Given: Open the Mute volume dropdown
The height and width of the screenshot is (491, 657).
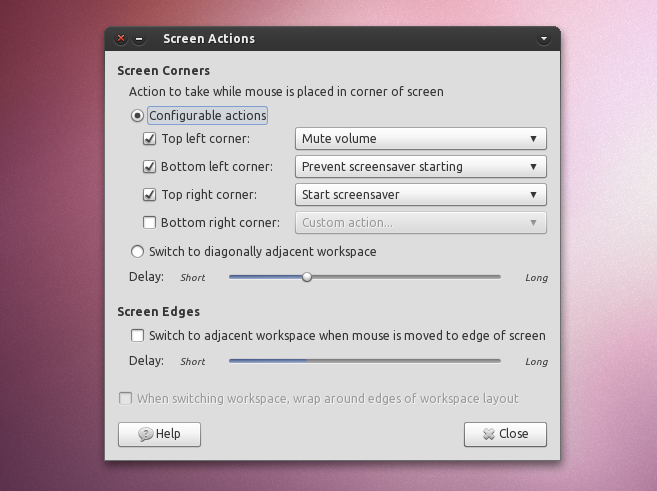Looking at the screenshot, I should [421, 139].
